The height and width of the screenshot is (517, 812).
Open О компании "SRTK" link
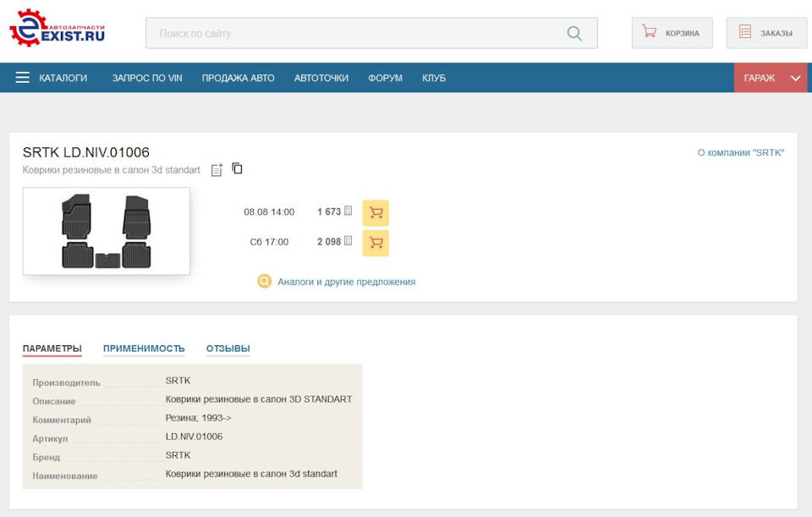pos(741,153)
